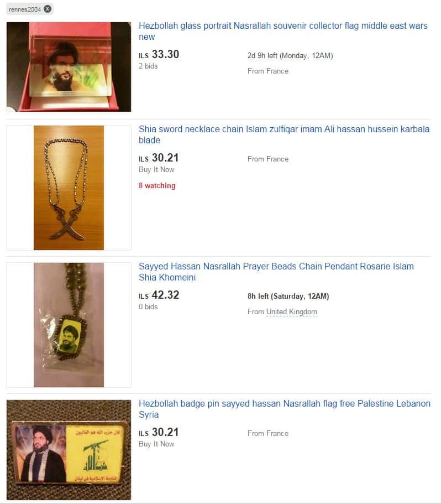Click the rennes2004 filter chip label

(25, 9)
